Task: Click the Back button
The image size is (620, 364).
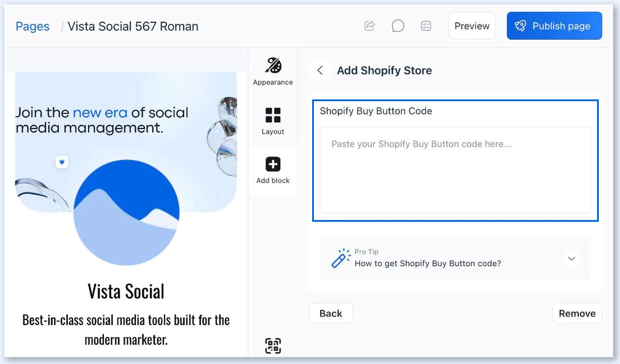Action: point(331,313)
